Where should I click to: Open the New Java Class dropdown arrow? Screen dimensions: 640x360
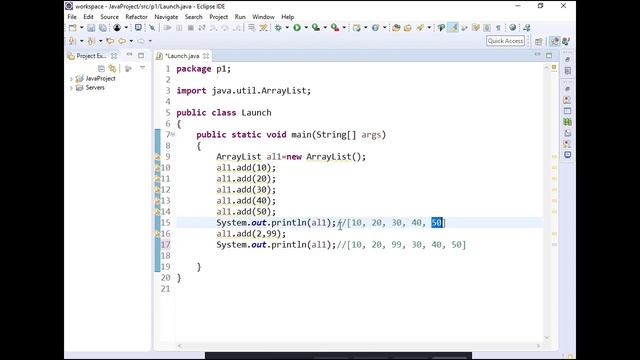(384, 27)
